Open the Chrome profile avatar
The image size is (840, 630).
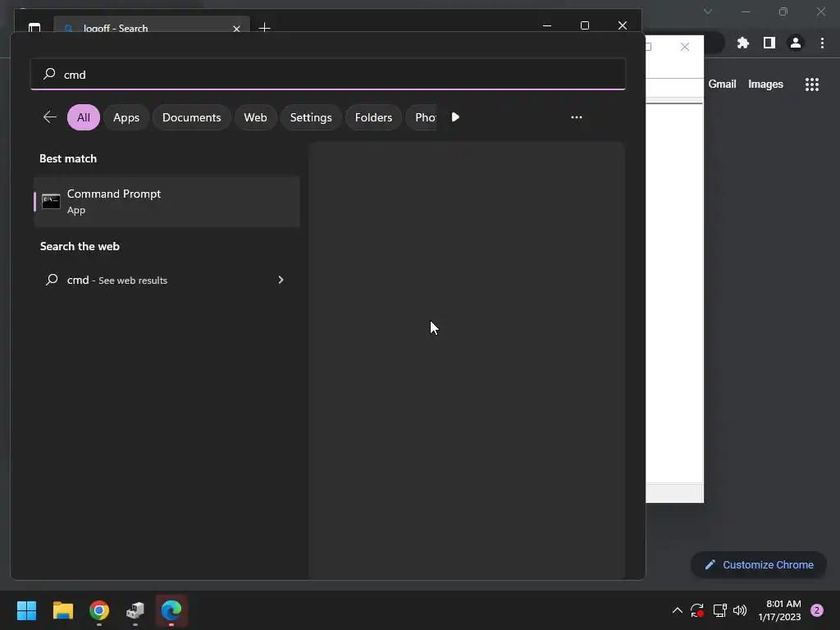(x=796, y=43)
